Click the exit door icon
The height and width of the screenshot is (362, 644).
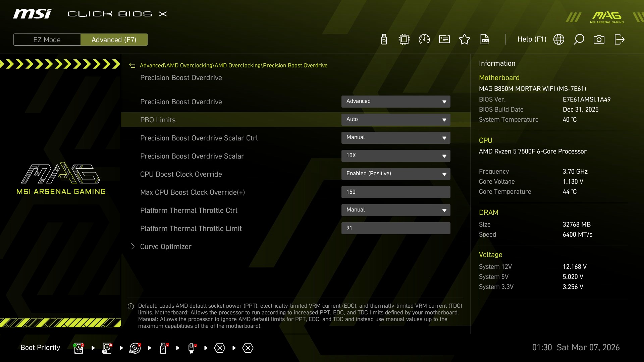coord(619,40)
